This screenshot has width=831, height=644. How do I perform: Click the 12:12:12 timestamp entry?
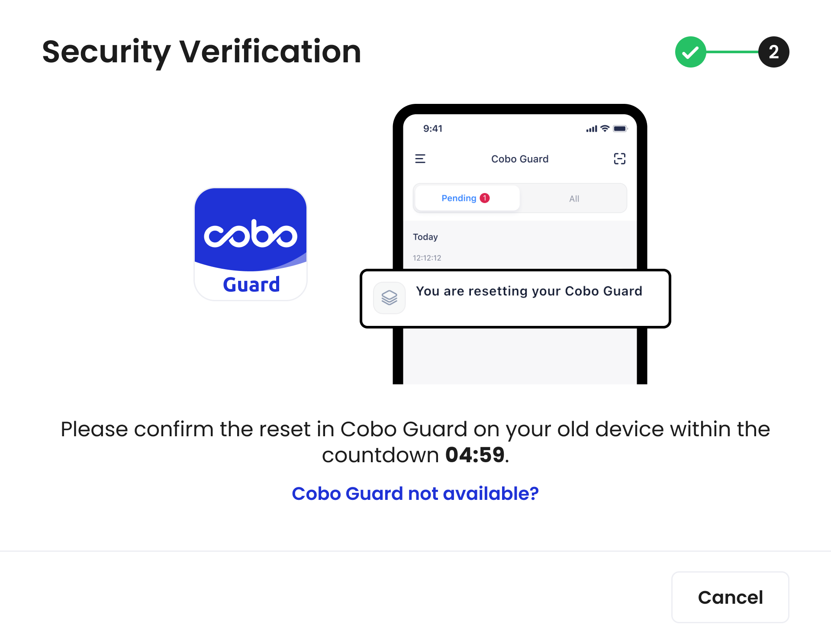pyautogui.click(x=427, y=258)
